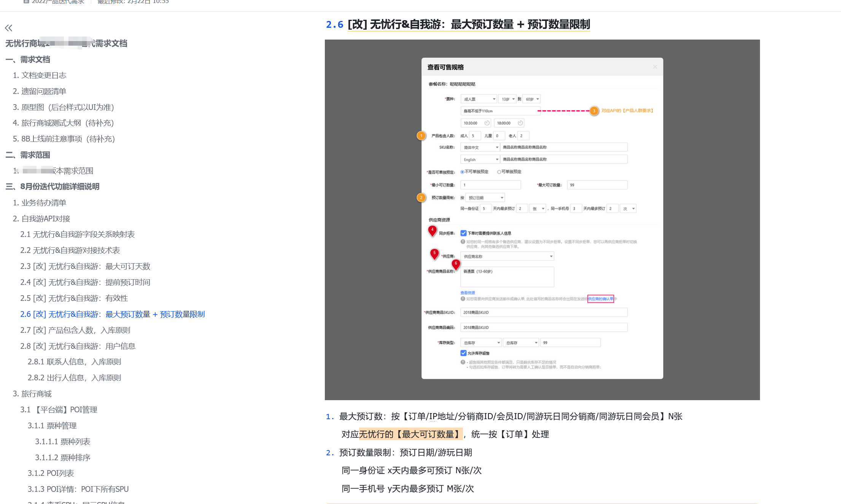
Task: Open the 60岁 maximum age dropdown in mockup
Action: click(532, 99)
